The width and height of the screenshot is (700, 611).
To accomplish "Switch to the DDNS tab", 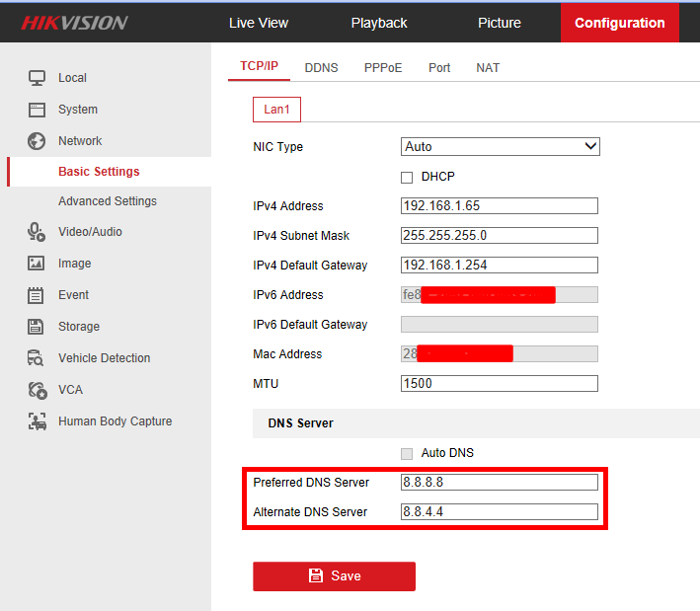I will pyautogui.click(x=321, y=68).
